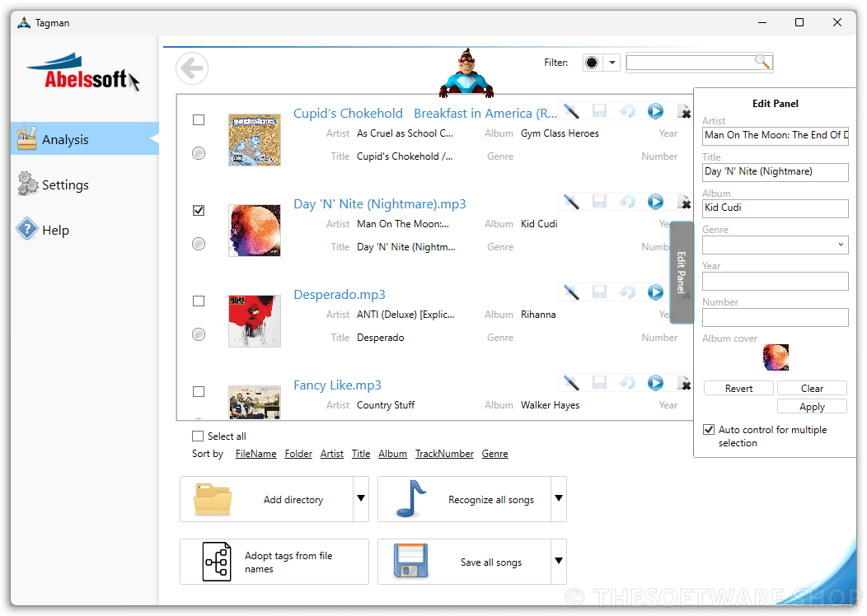
Task: Sort by Artist
Action: [x=332, y=454]
